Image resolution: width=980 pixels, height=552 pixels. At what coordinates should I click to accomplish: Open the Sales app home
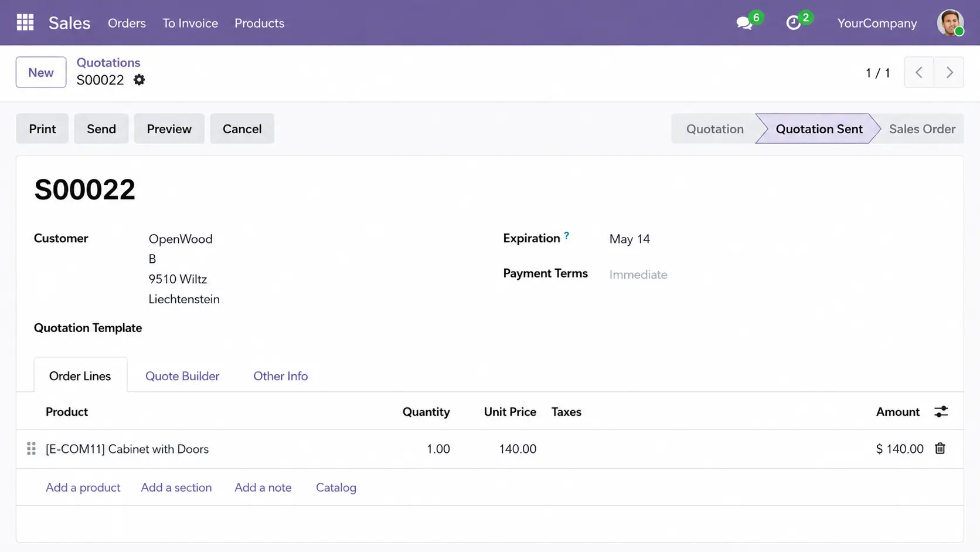[x=69, y=23]
